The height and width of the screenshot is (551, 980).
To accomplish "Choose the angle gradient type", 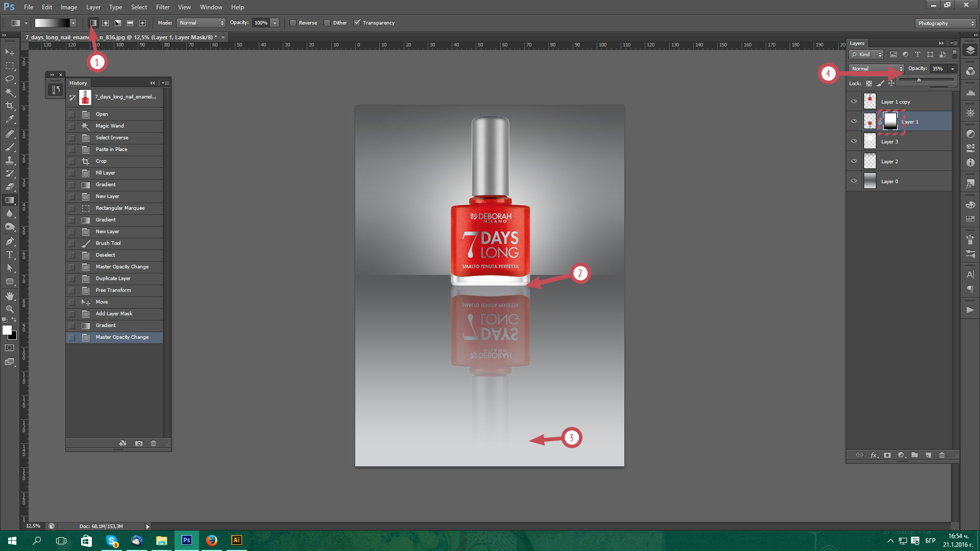I will tap(118, 23).
